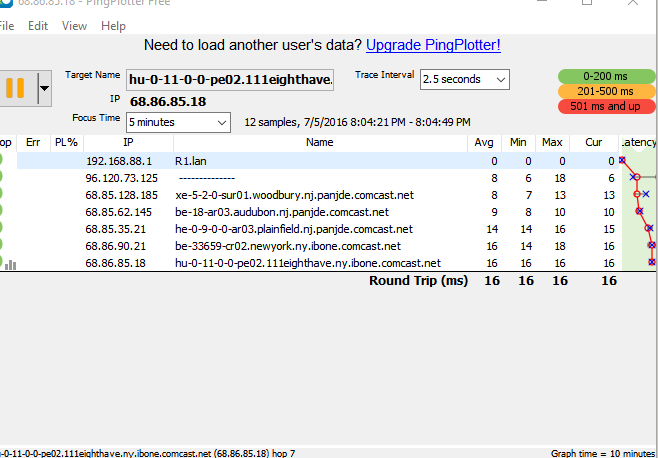Click the PL% column header
This screenshot has width=658, height=458.
click(67, 142)
